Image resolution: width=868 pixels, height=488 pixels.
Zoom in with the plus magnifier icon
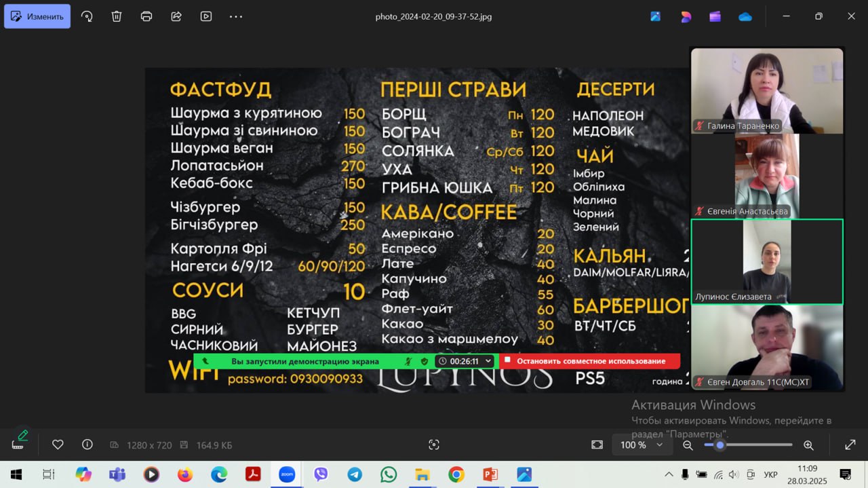808,445
